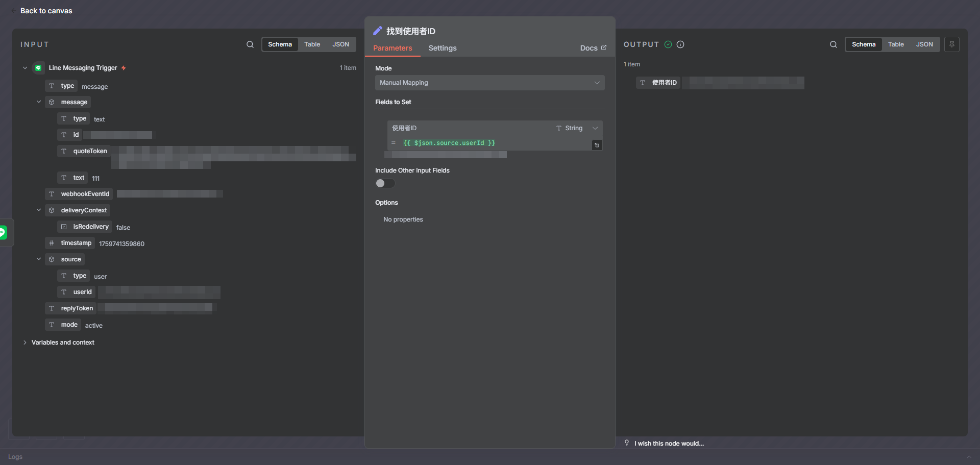Switch output view to Table tab

click(x=896, y=44)
